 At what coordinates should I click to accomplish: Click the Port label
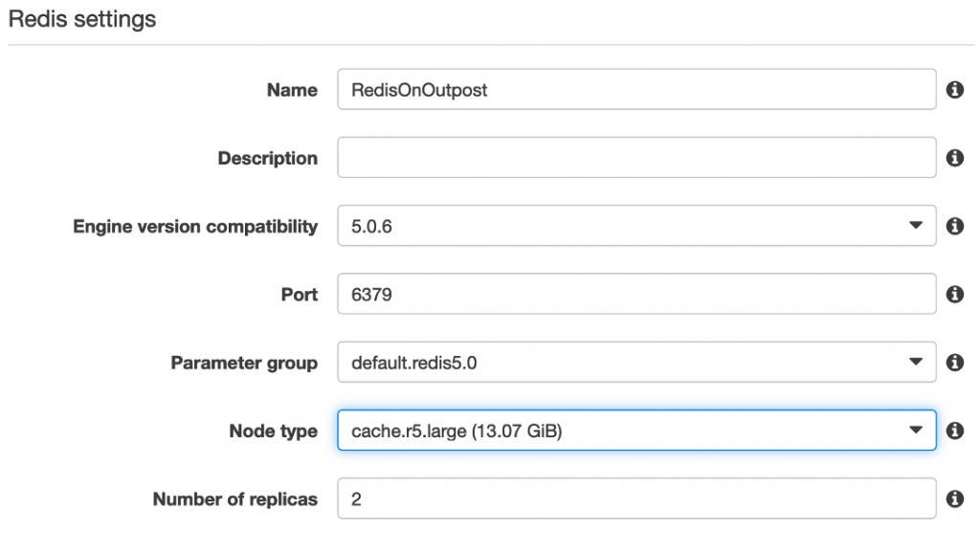[x=300, y=295]
